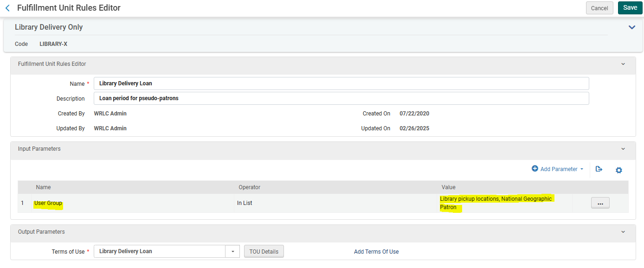The image size is (644, 268).
Task: Cancel editing the rule
Action: pyautogui.click(x=599, y=7)
